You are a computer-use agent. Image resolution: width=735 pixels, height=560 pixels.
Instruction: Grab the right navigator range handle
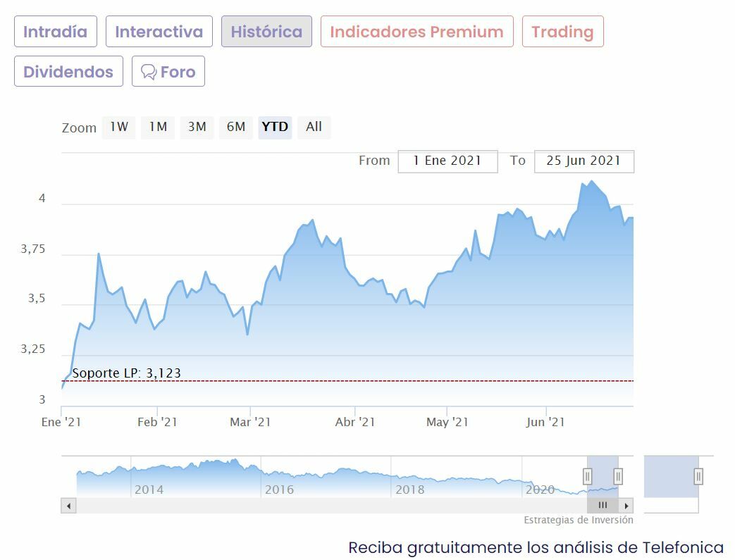[618, 476]
